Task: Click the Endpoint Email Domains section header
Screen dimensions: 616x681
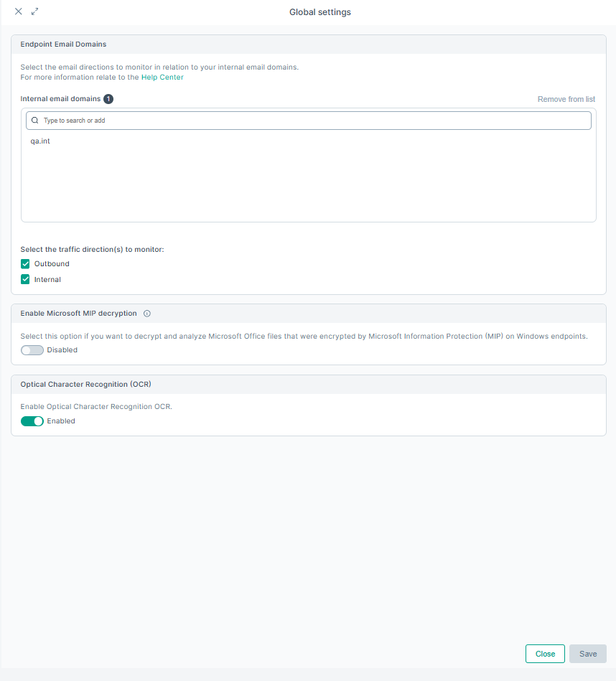Action: click(63, 44)
